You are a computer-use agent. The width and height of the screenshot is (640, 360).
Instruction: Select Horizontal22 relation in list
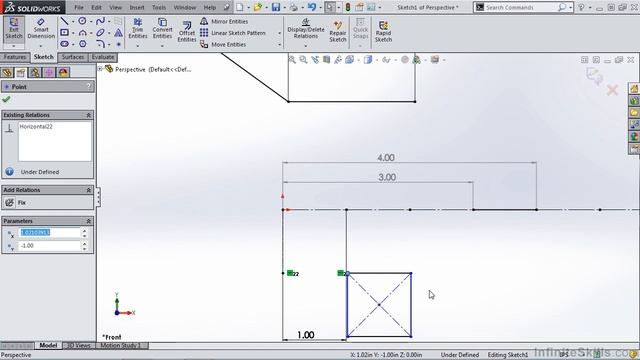pyautogui.click(x=36, y=127)
